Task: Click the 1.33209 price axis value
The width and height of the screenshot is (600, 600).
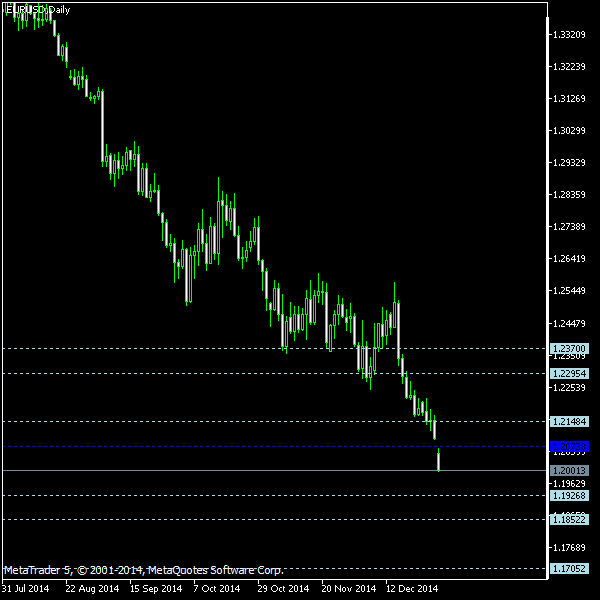Action: [x=569, y=35]
